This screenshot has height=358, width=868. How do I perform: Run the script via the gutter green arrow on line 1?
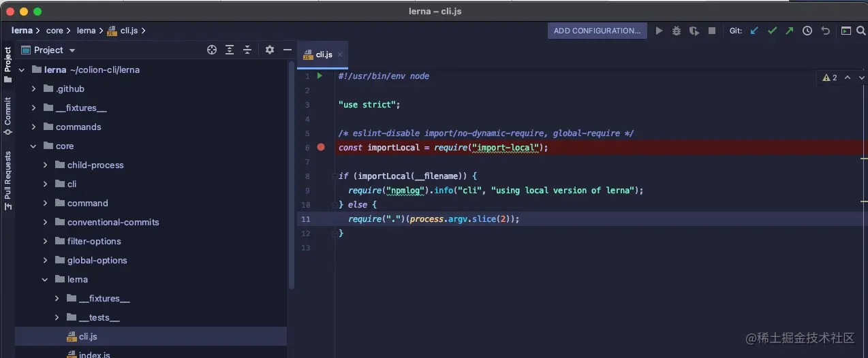tap(320, 76)
